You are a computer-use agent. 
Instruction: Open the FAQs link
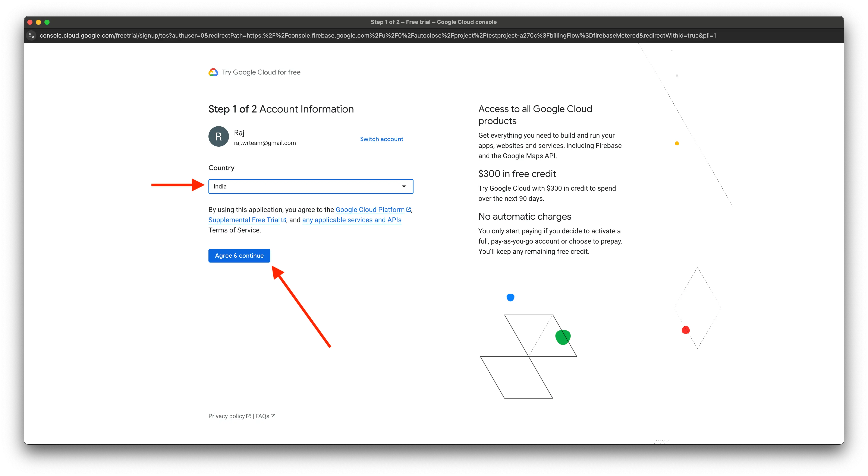[x=262, y=416]
